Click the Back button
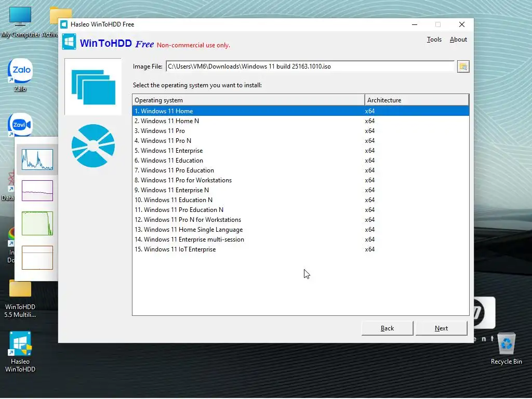The height and width of the screenshot is (399, 532). point(387,328)
